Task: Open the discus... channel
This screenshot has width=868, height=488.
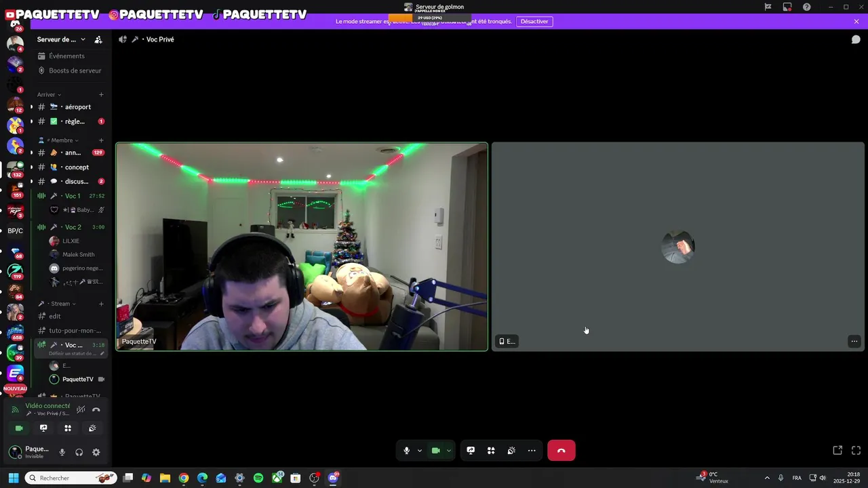Action: pyautogui.click(x=70, y=182)
